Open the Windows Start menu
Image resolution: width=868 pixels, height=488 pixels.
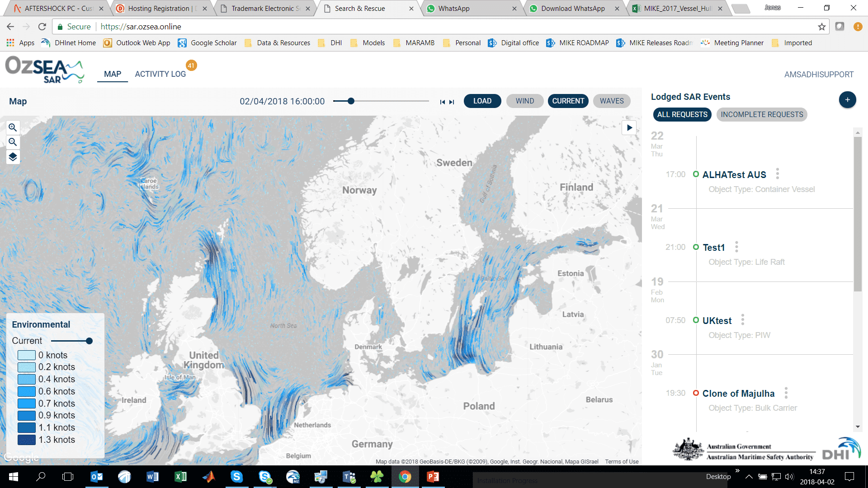pyautogui.click(x=13, y=477)
